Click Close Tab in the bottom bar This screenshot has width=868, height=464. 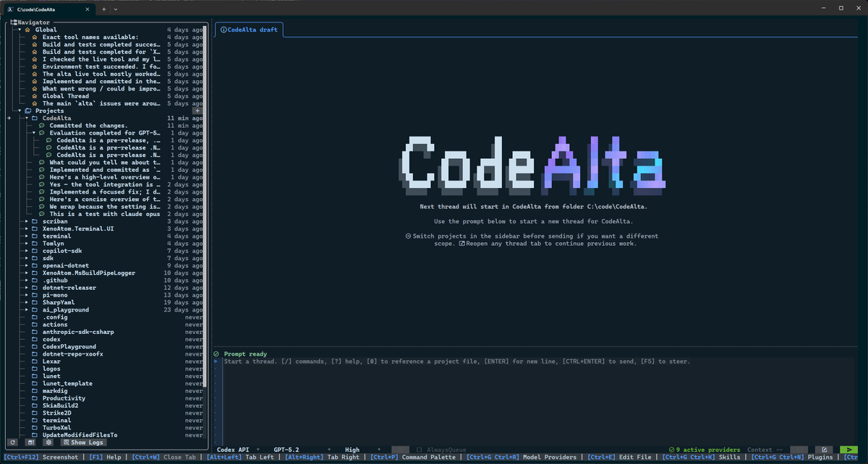tap(165, 457)
